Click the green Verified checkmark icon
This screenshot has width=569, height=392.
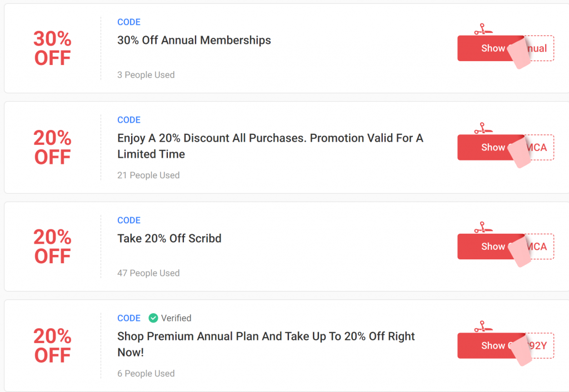coord(153,318)
